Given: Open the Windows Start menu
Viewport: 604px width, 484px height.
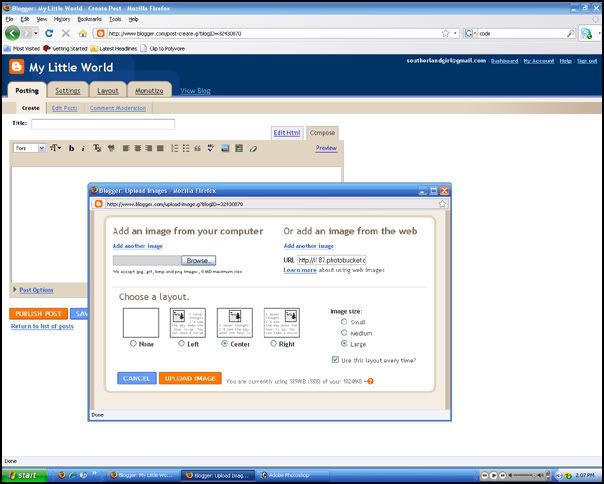Looking at the screenshot, I should click(24, 475).
